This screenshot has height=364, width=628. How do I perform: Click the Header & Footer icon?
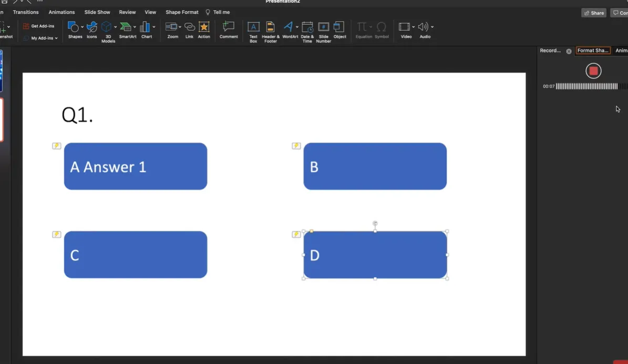pos(270,27)
